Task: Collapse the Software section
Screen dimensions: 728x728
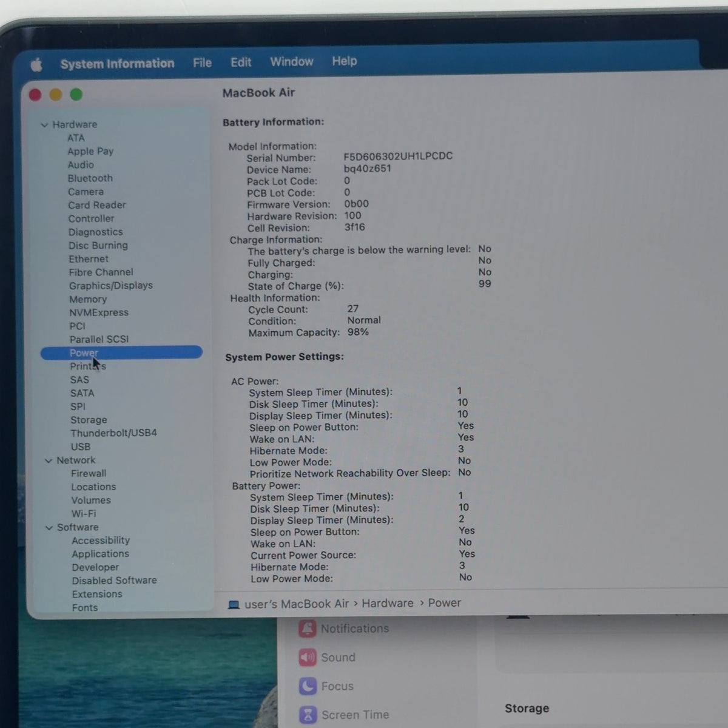Action: click(x=49, y=528)
